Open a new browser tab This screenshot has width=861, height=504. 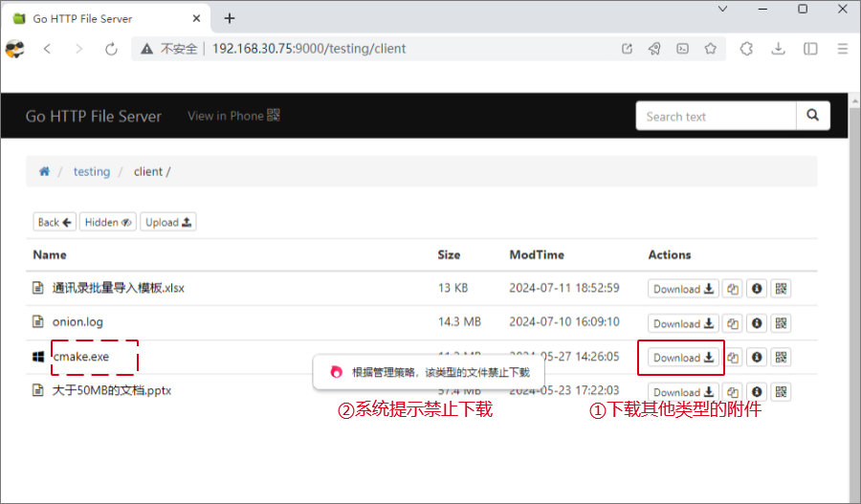(230, 19)
